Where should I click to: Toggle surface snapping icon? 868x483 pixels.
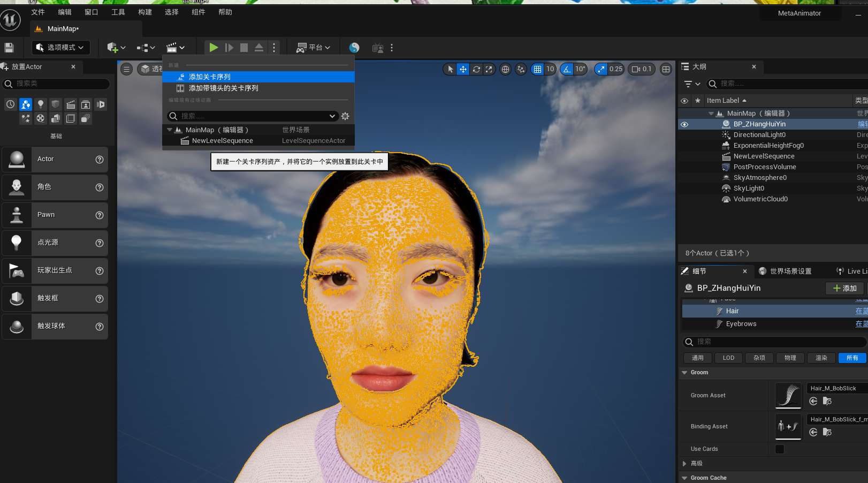click(x=521, y=69)
